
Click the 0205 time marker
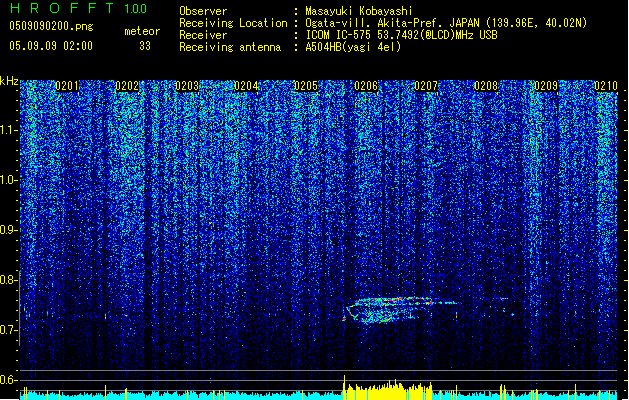coord(306,86)
